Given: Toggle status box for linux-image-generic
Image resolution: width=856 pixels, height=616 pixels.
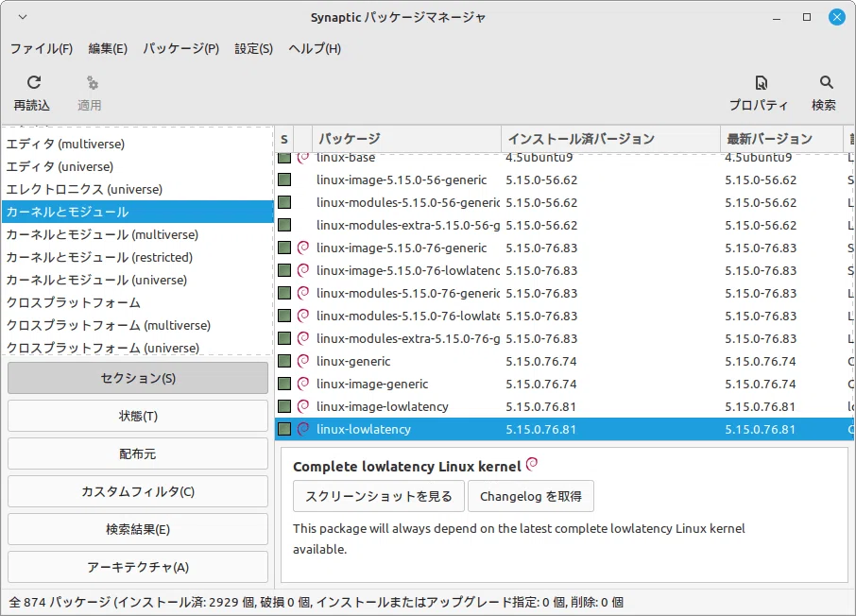Looking at the screenshot, I should [284, 384].
